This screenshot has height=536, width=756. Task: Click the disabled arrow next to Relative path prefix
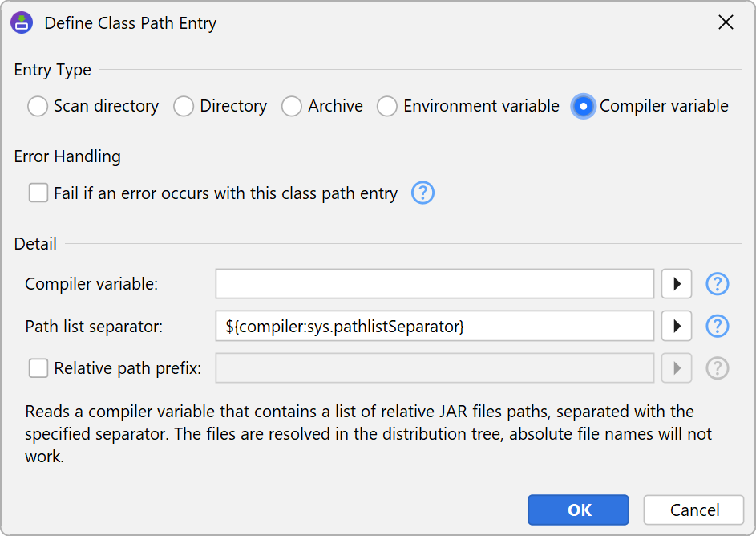[x=677, y=368]
